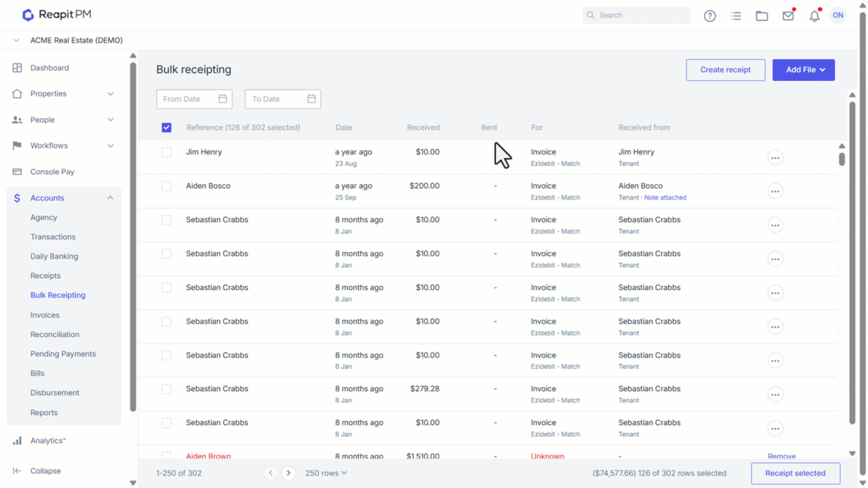Click the main table vertical scrollbar
The height and width of the screenshot is (488, 868).
(x=841, y=298)
